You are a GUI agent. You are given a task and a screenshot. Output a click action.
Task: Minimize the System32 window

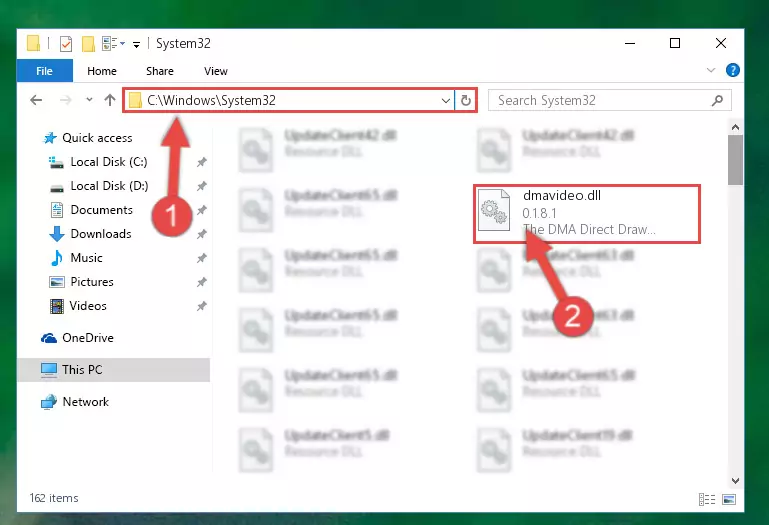point(630,44)
